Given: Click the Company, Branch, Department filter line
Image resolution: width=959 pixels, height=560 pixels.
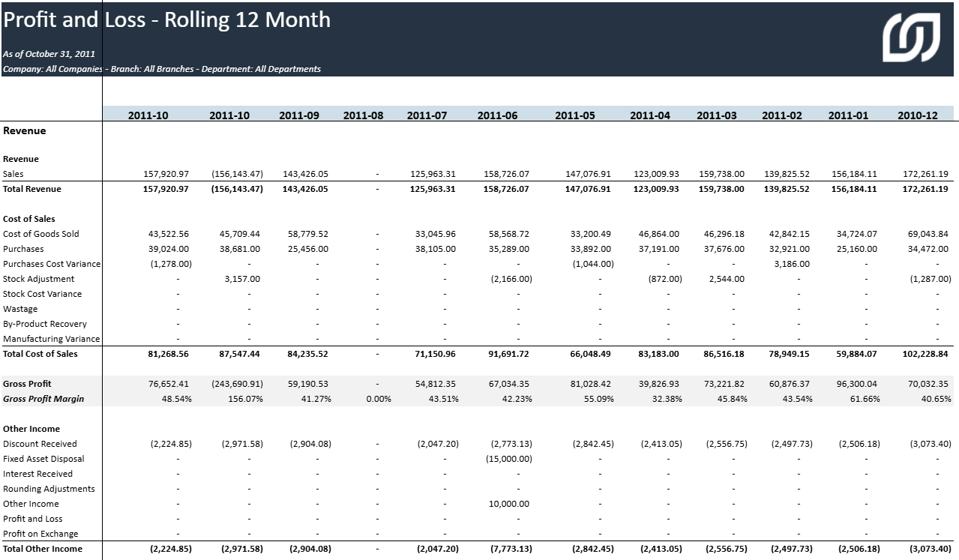Looking at the screenshot, I should pyautogui.click(x=161, y=69).
